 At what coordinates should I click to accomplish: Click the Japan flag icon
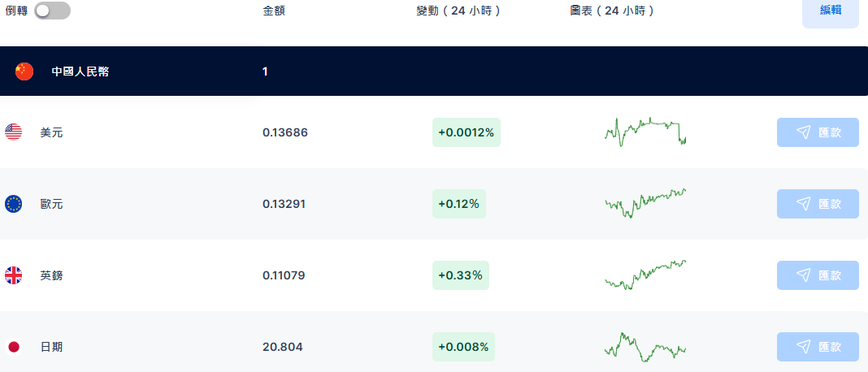13,347
